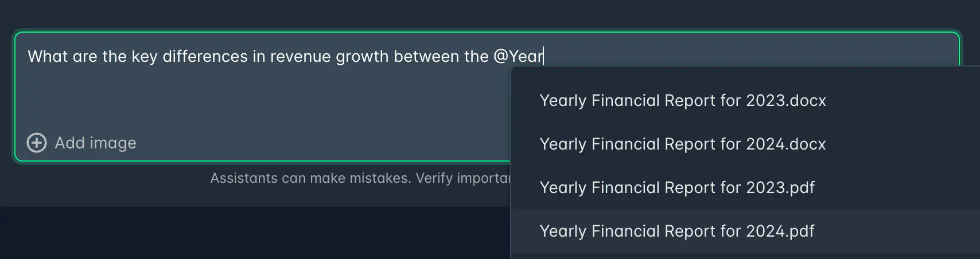The height and width of the screenshot is (259, 980).
Task: Click the "@Year" mention in the prompt
Action: 518,56
